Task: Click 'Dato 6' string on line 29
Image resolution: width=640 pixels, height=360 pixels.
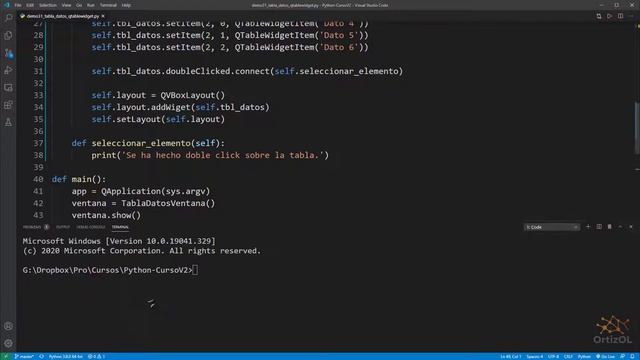Action: (339, 47)
